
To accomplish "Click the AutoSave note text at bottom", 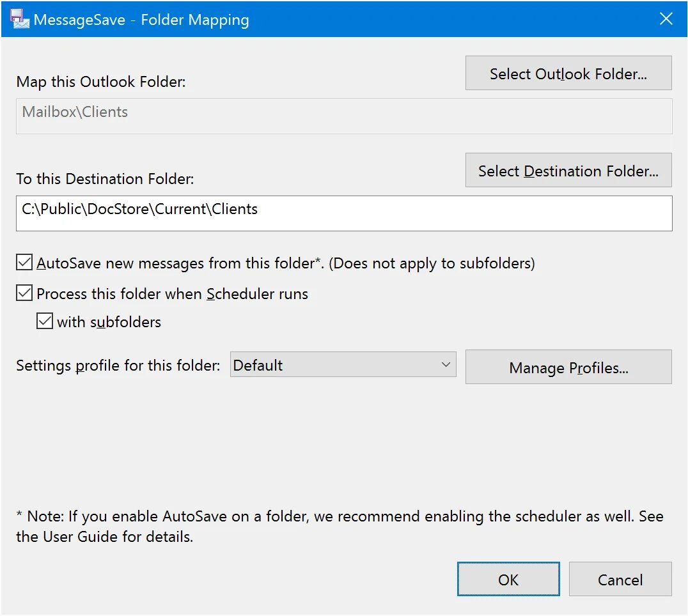I will (x=339, y=516).
